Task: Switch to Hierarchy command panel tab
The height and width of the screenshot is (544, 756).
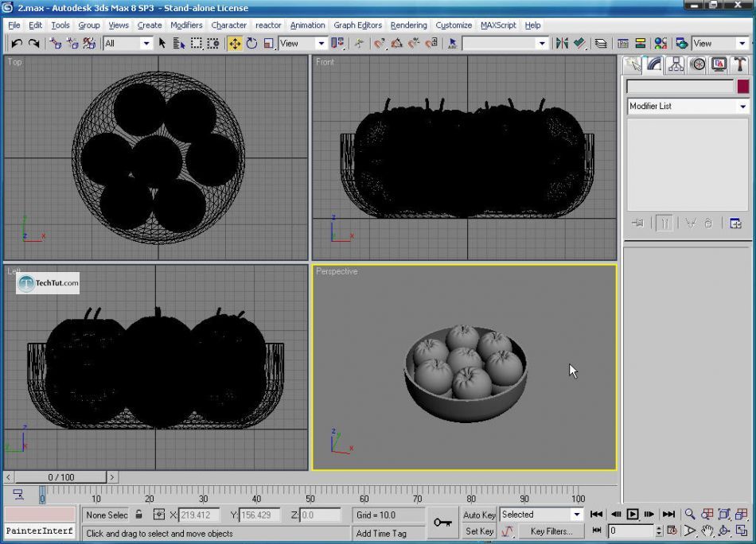Action: pos(676,64)
